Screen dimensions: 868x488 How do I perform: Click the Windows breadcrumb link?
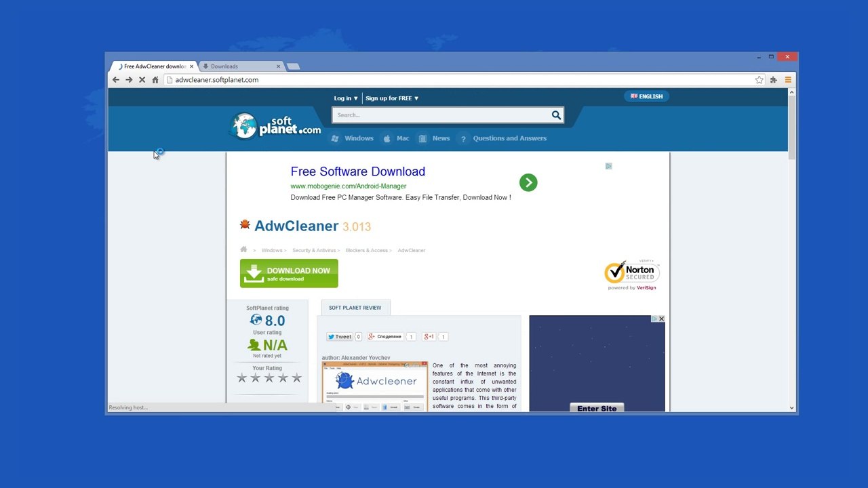tap(272, 251)
